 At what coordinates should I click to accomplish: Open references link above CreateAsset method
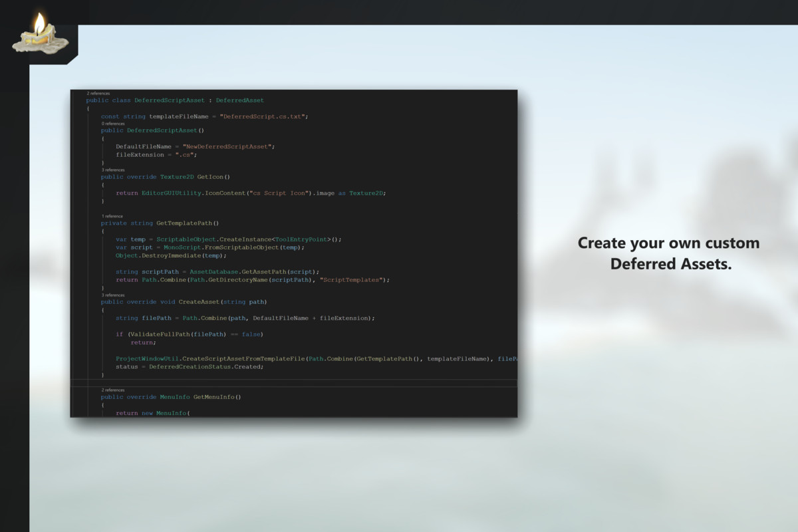113,295
